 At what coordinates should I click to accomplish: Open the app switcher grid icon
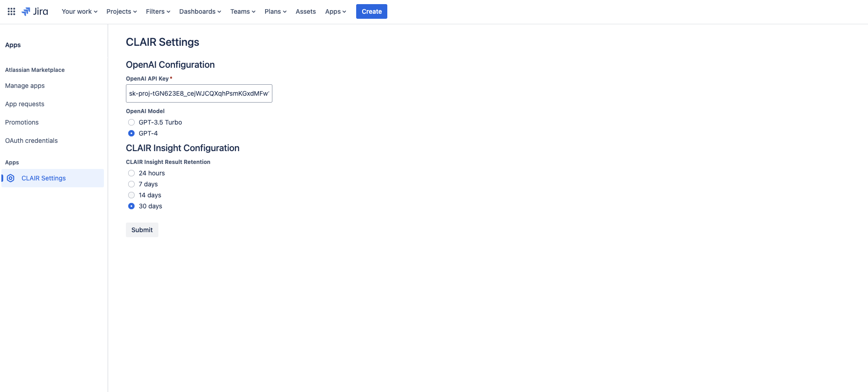(11, 11)
